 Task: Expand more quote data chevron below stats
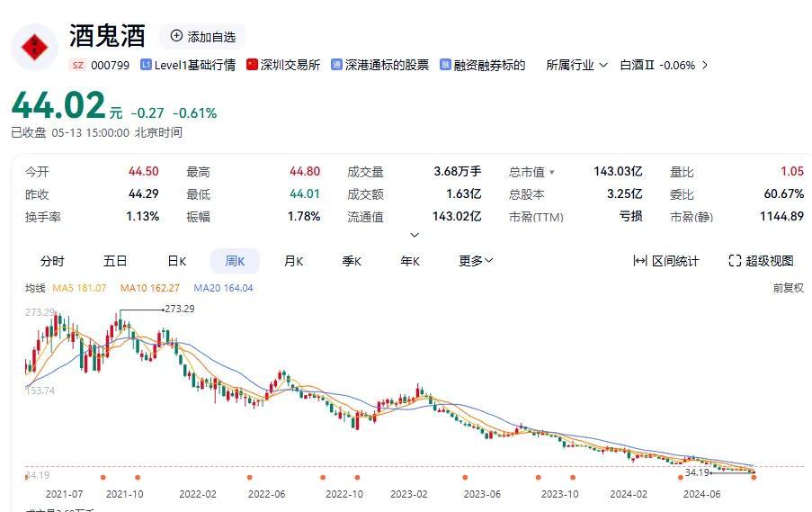pyautogui.click(x=415, y=235)
